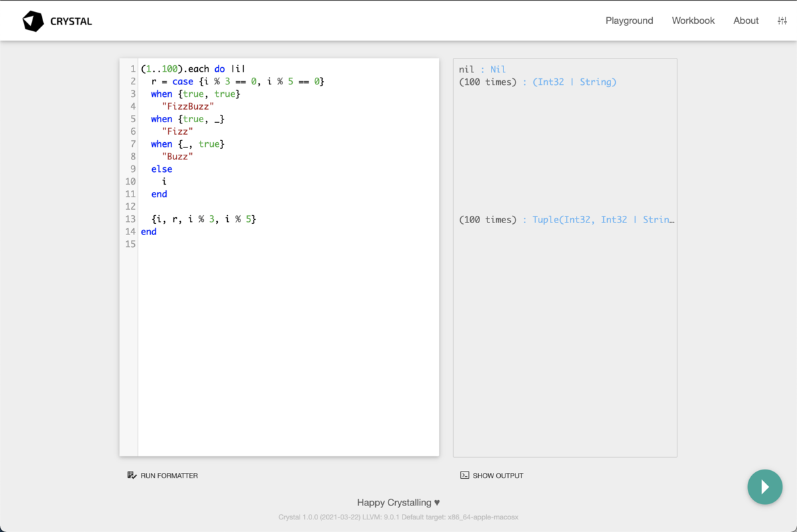Click the Run Formatter icon
The width and height of the screenshot is (797, 532).
(132, 475)
